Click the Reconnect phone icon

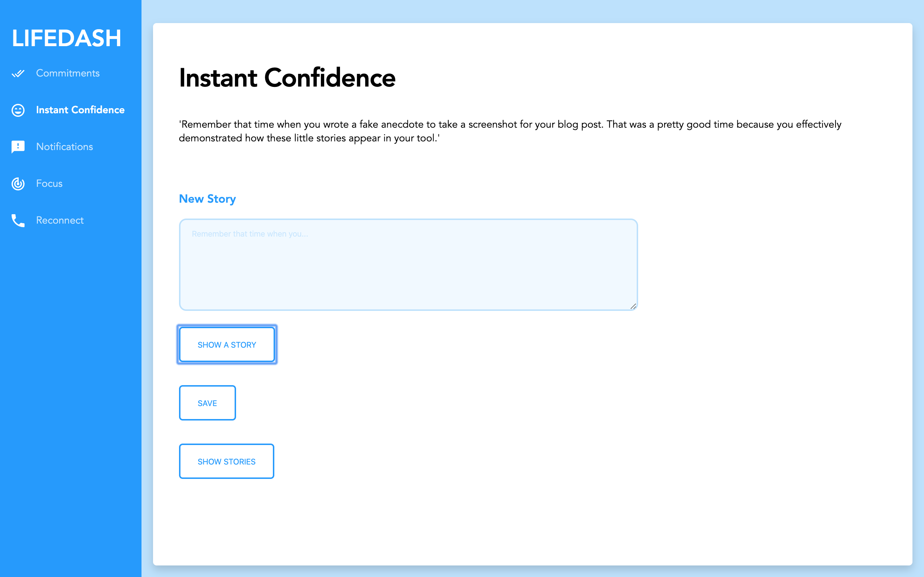(18, 221)
